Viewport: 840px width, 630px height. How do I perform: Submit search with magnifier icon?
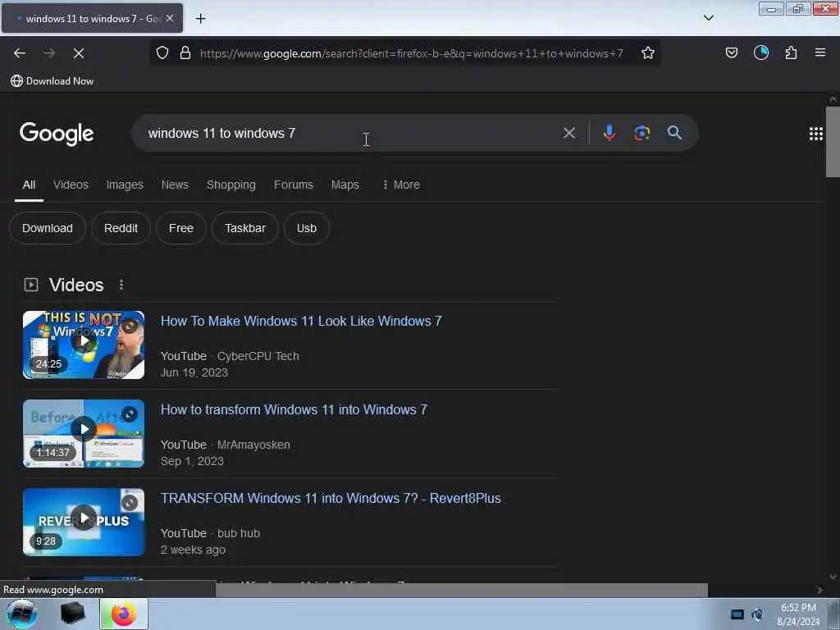[x=674, y=133]
